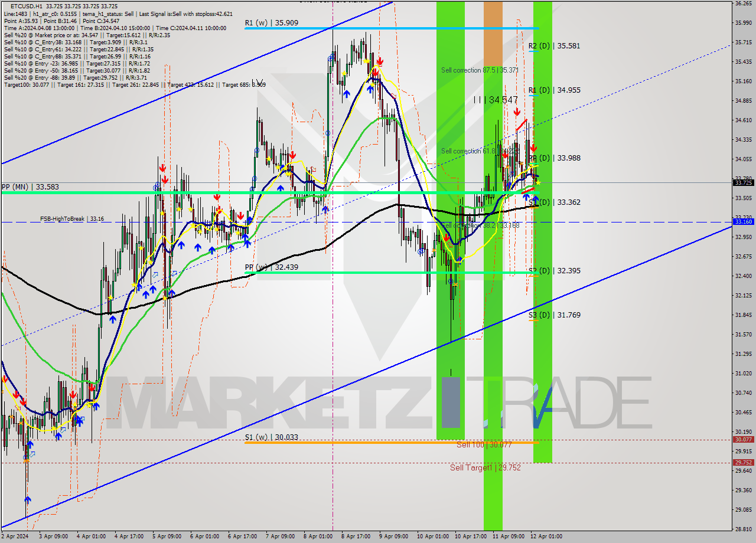This screenshot has width=756, height=543.
Task: Click the current price tag 33.725 on axis
Action: 743,182
